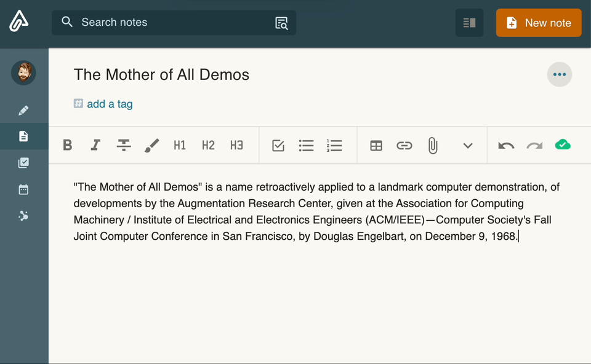591x364 pixels.
Task: Click the paperclip app logo
Action: (x=19, y=22)
